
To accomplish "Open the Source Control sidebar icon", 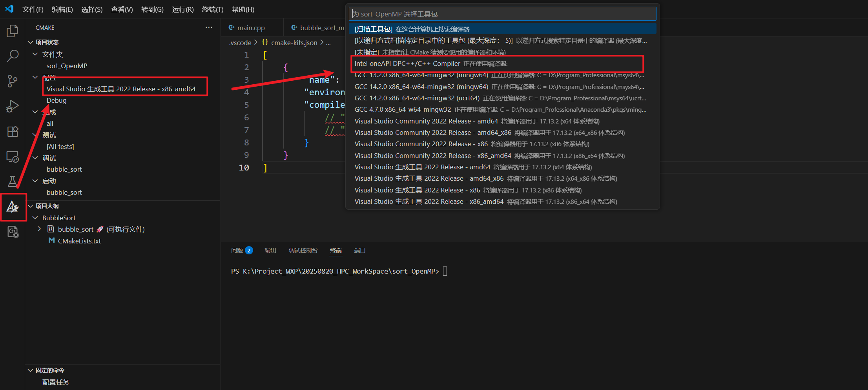I will tap(13, 81).
